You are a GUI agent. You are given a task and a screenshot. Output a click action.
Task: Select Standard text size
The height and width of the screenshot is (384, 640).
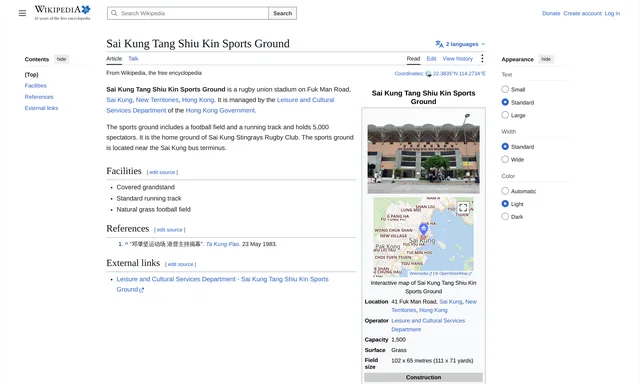tap(505, 102)
